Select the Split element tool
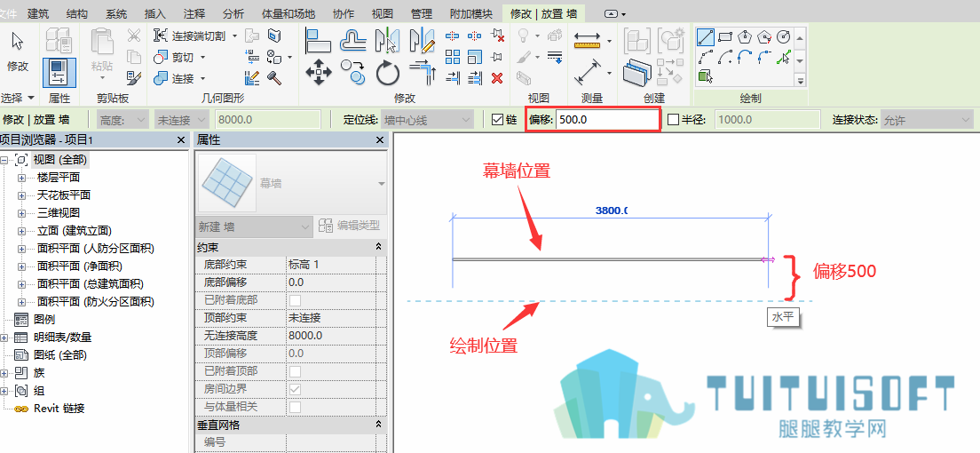This screenshot has width=980, height=453. [x=453, y=36]
